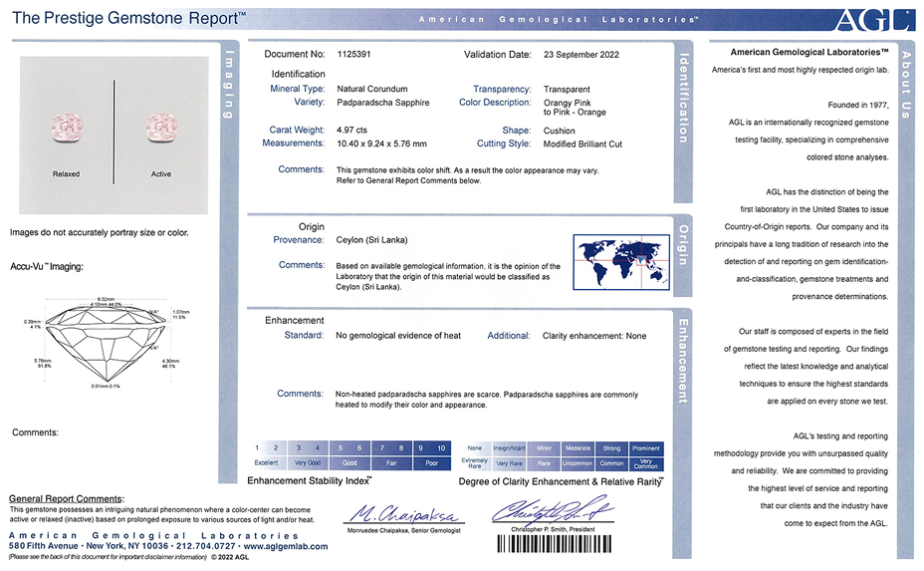The height and width of the screenshot is (571, 924).
Task: Click the 'Extremely Rare' rarity cell
Action: pyautogui.click(x=475, y=463)
